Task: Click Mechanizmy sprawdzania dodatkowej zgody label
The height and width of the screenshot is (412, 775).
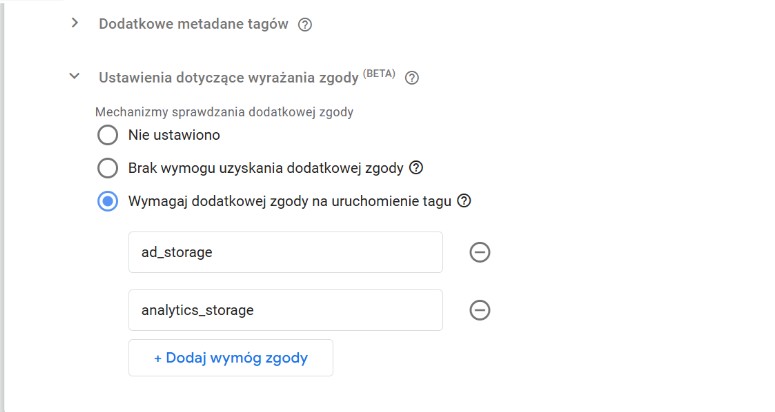Action: click(224, 112)
